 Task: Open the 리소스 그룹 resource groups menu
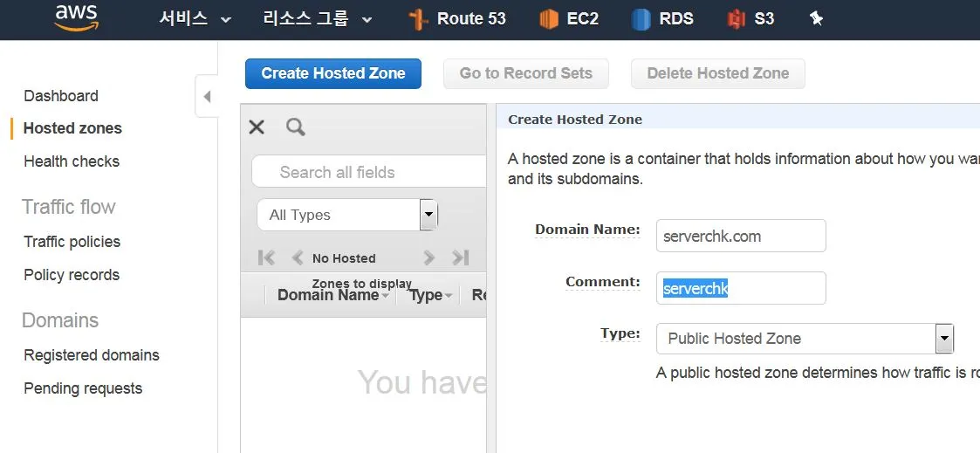pyautogui.click(x=318, y=19)
